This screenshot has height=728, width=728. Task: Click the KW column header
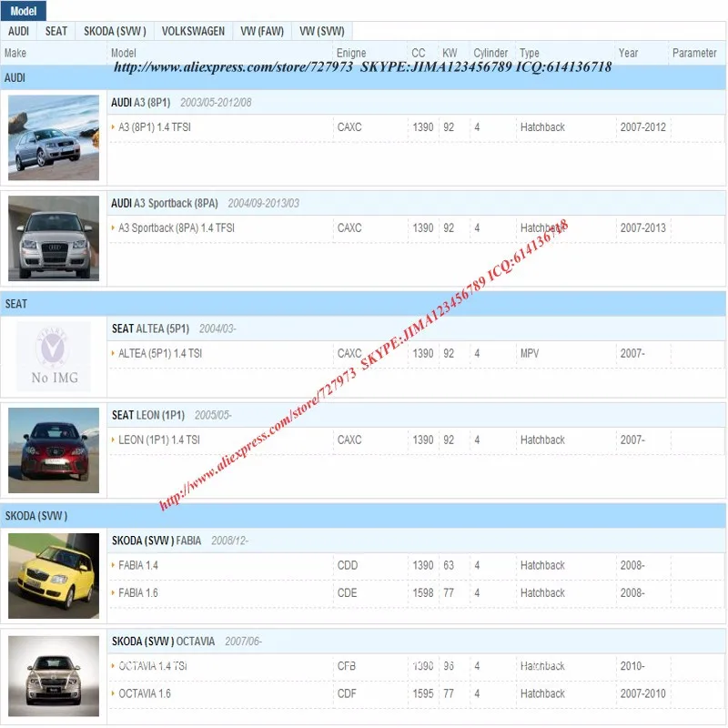click(x=450, y=53)
